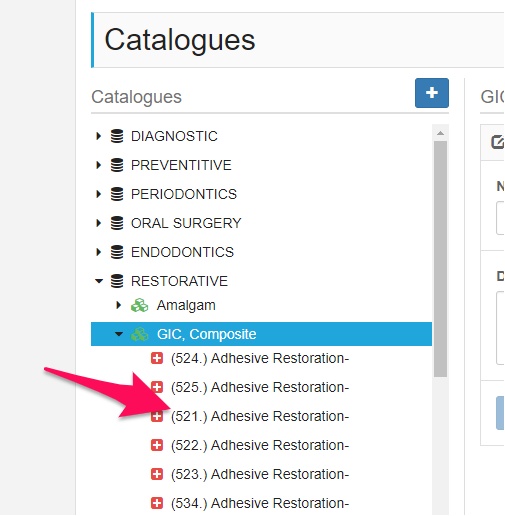Select the ORAL SURGERY catalogue

click(x=186, y=223)
